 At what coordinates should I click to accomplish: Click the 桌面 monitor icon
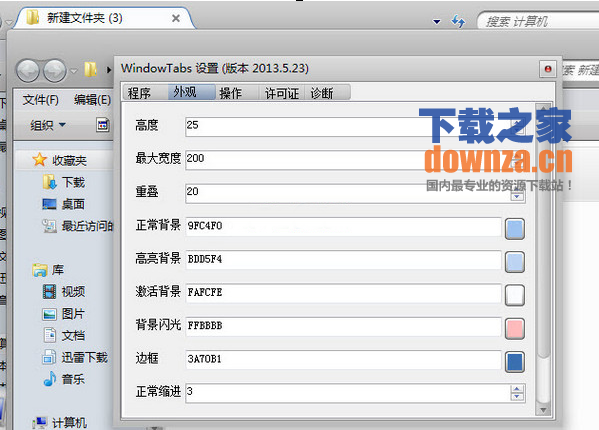click(49, 204)
